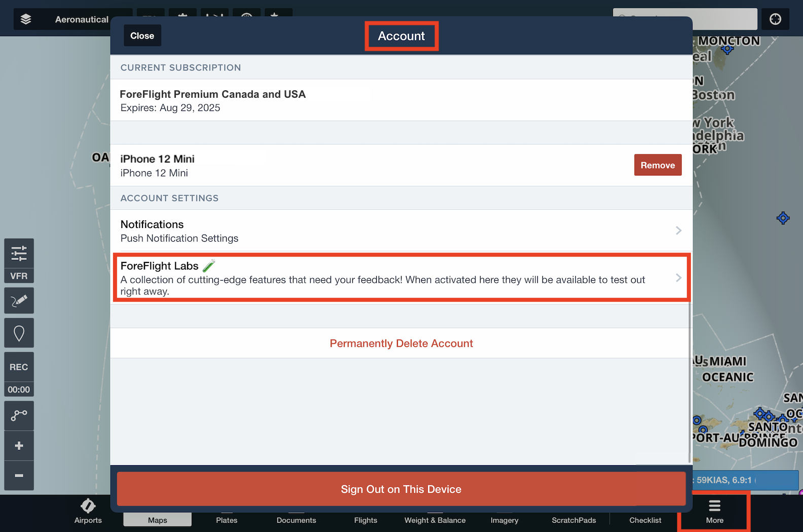Open the map layers selector icon
This screenshot has width=803, height=532.
(26, 19)
